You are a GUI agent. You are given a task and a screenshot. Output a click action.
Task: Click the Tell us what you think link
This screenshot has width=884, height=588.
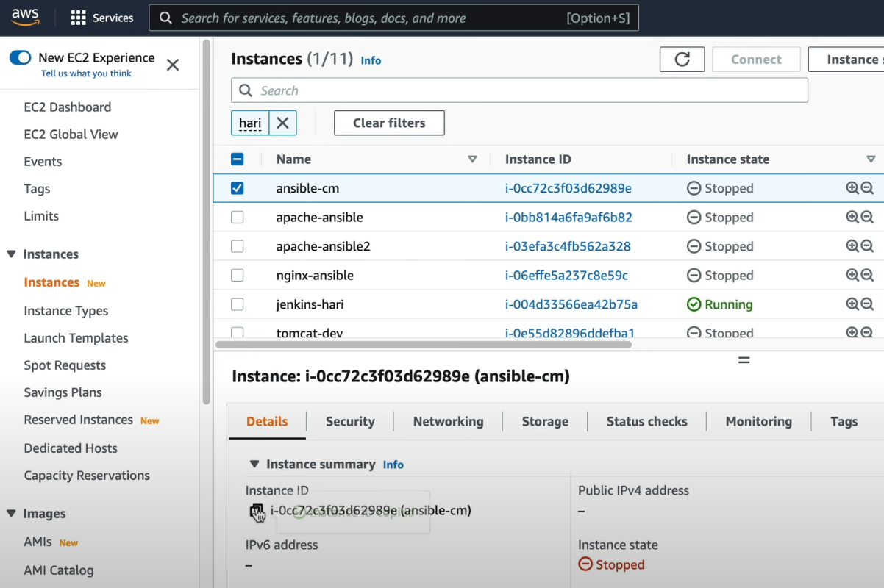(x=86, y=73)
